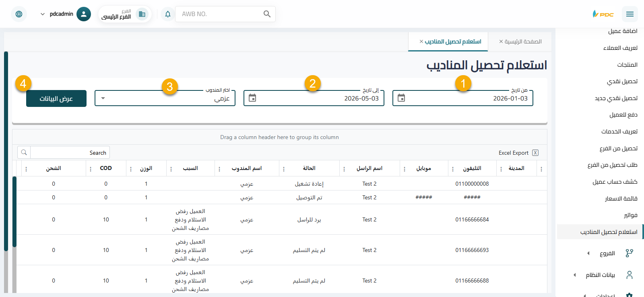This screenshot has height=297, width=644.
Task: Click the grid Search input field
Action: coord(70,153)
